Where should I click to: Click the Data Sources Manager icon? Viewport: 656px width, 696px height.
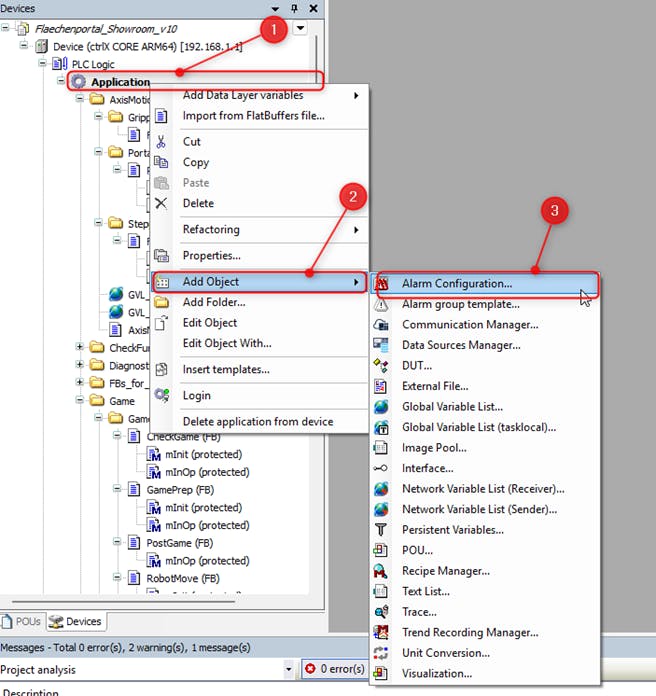(x=381, y=345)
